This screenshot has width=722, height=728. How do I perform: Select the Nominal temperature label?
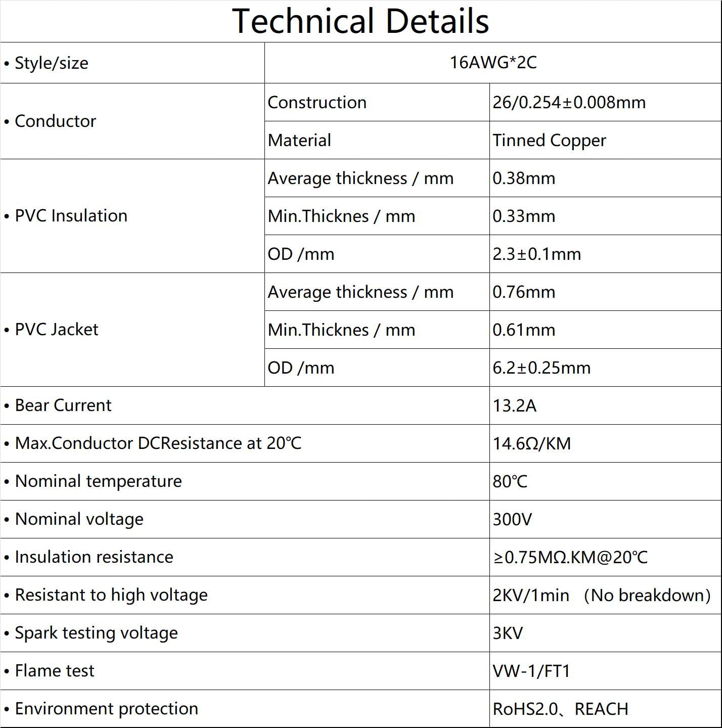(98, 481)
